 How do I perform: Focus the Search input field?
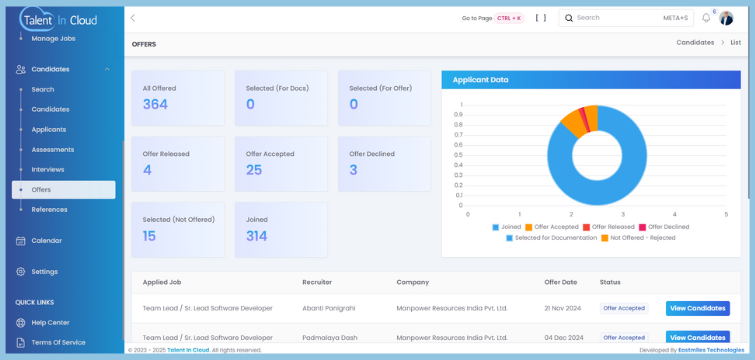[x=626, y=18]
